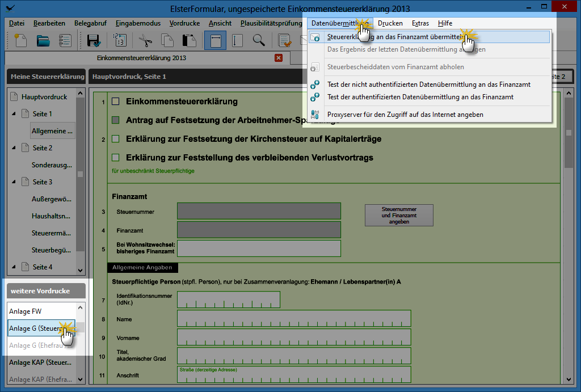581x392 pixels.
Task: Choose Test der authentifizierten Datenübermittlung
Action: coord(429,97)
